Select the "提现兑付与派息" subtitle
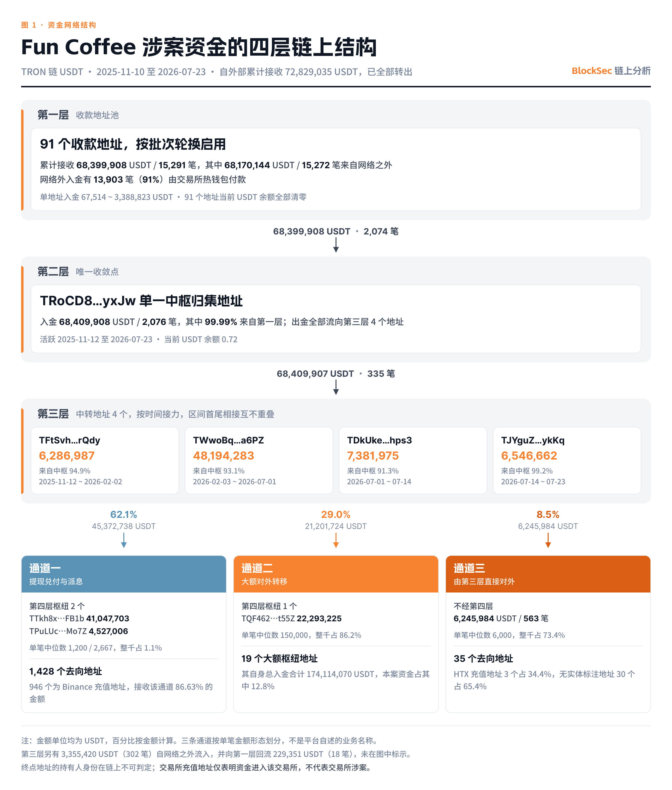This screenshot has height=790, width=672. pos(56,581)
